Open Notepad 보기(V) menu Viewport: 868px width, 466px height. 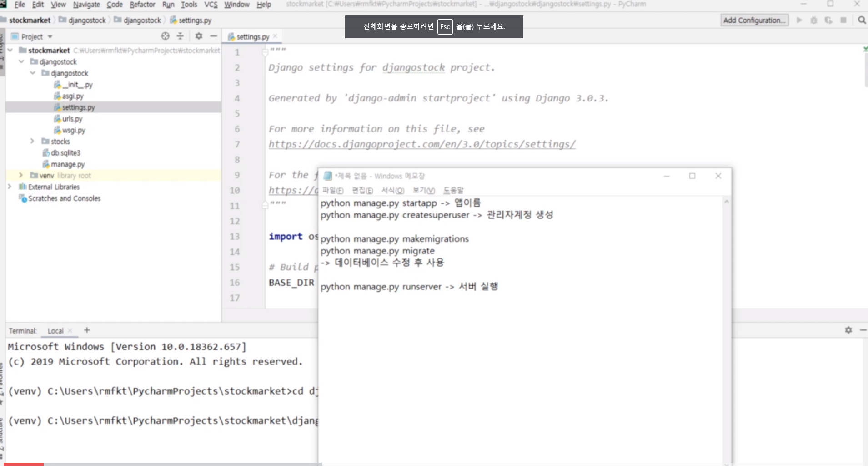click(424, 190)
